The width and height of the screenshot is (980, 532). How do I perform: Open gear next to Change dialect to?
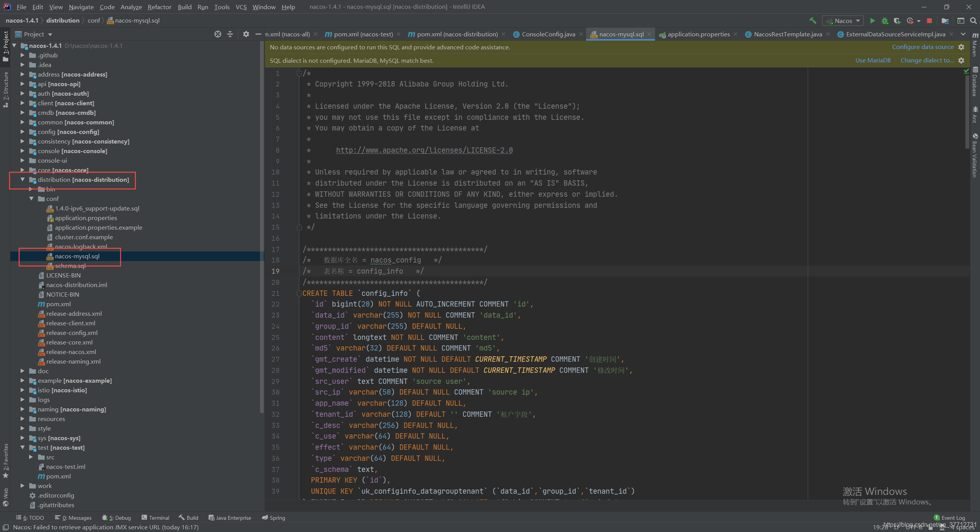pyautogui.click(x=961, y=60)
